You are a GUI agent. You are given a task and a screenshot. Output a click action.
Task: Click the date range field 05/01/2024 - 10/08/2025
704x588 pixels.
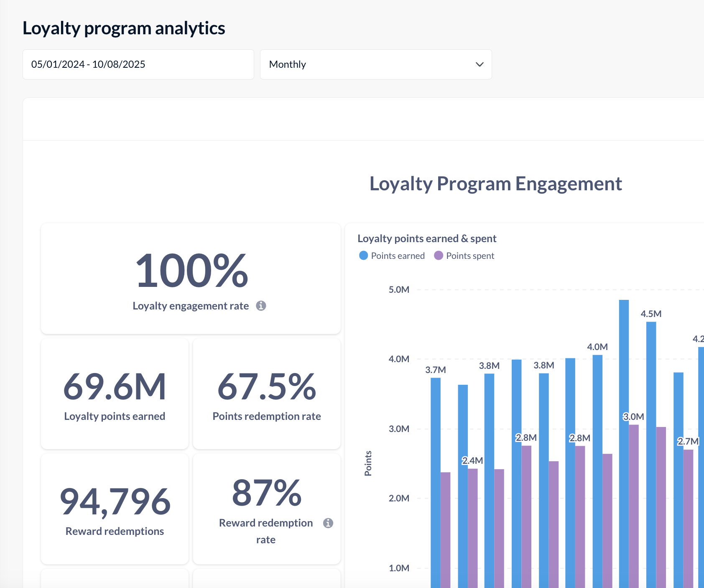coord(138,64)
